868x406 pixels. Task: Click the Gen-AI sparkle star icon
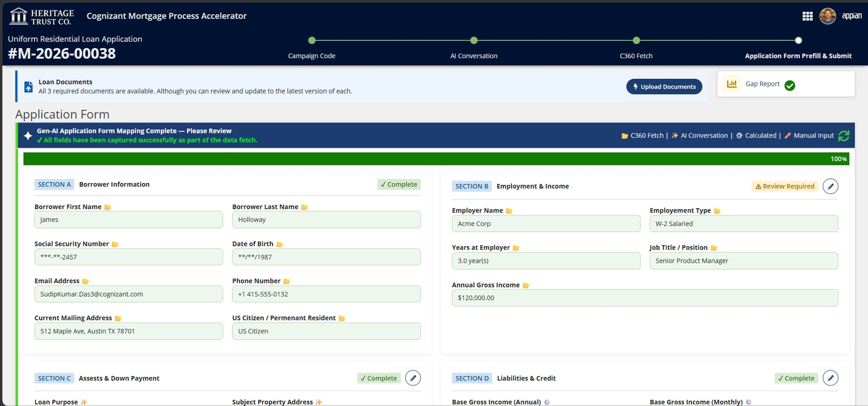pyautogui.click(x=28, y=135)
